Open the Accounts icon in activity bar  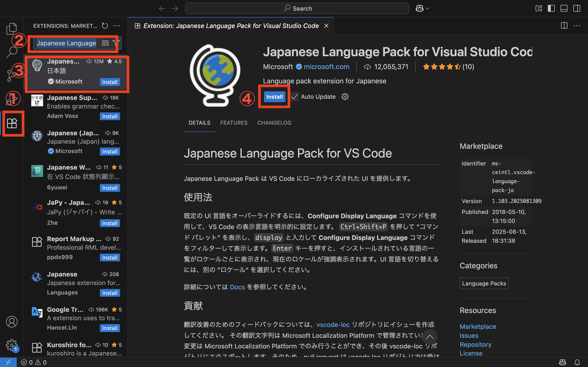click(11, 322)
